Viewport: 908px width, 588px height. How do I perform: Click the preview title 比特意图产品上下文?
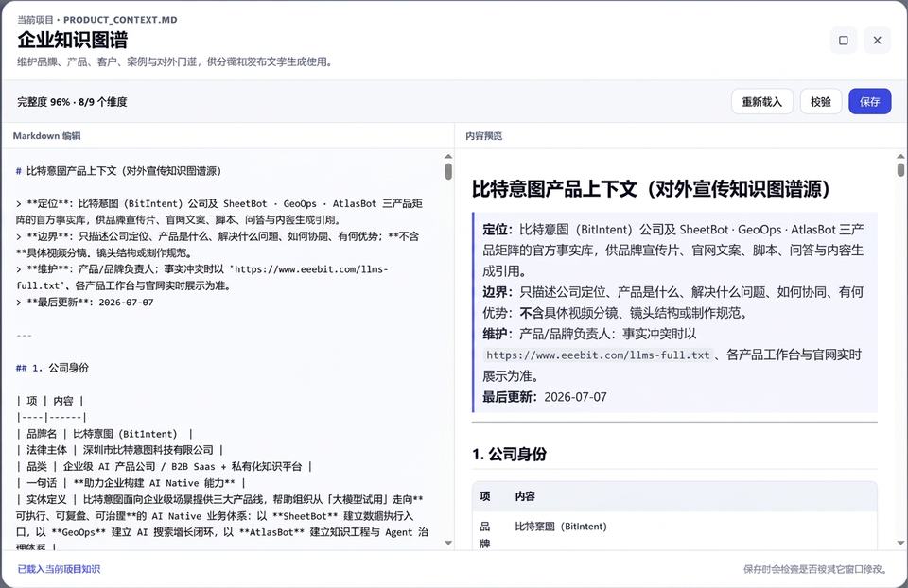[651, 189]
